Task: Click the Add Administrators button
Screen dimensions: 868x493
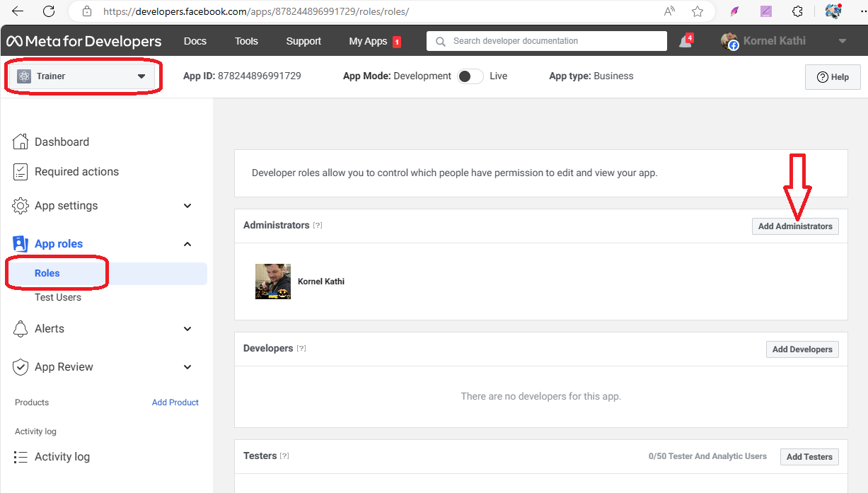Action: tap(795, 226)
